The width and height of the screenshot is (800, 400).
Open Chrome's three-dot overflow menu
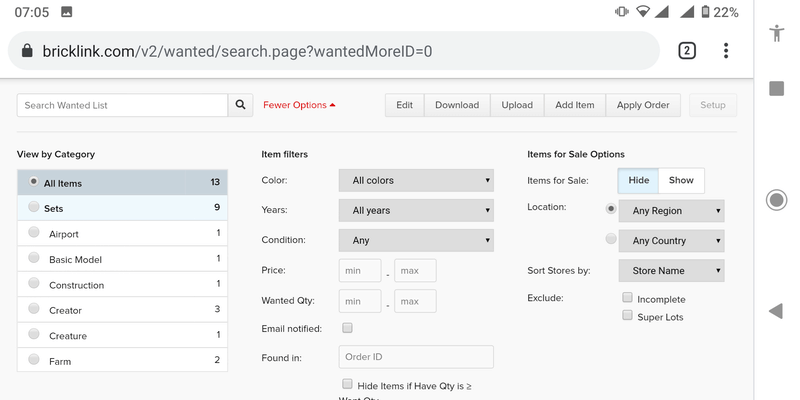pyautogui.click(x=726, y=51)
